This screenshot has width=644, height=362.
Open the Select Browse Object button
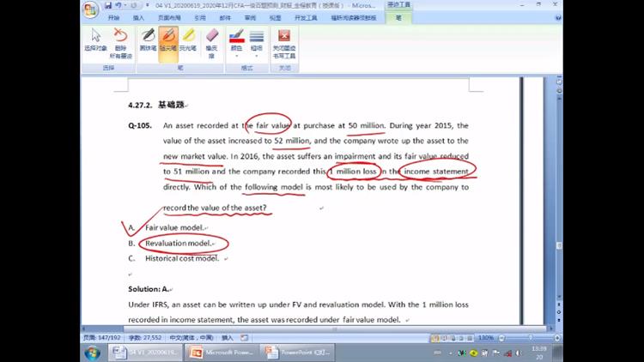pyautogui.click(x=559, y=312)
